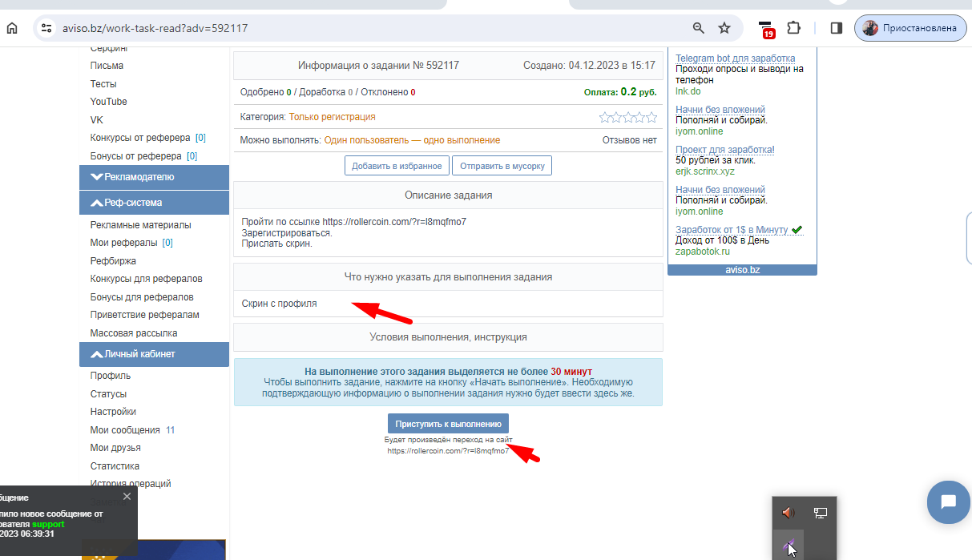Open site information icon in address bar
This screenshot has height=560, width=972.
[46, 28]
